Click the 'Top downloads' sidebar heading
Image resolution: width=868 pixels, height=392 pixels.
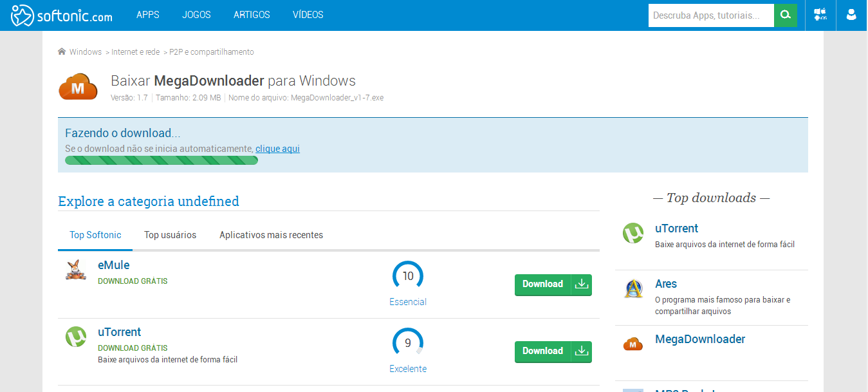coord(711,198)
